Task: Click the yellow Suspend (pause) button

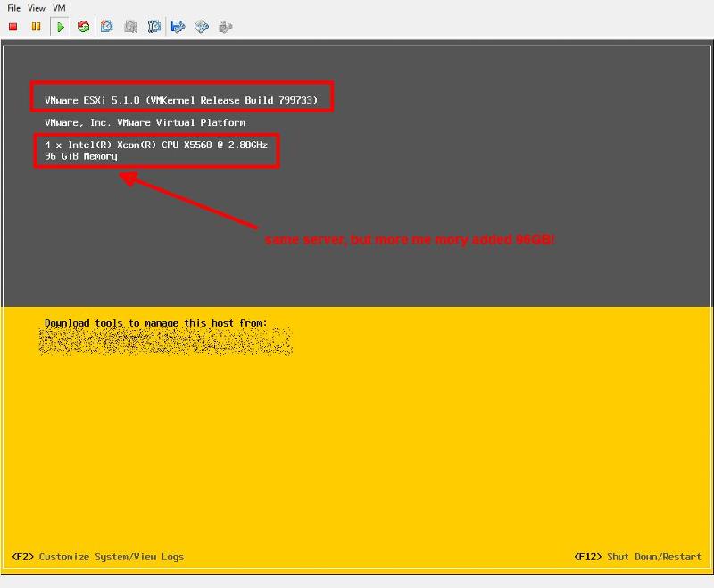Action: (x=36, y=27)
